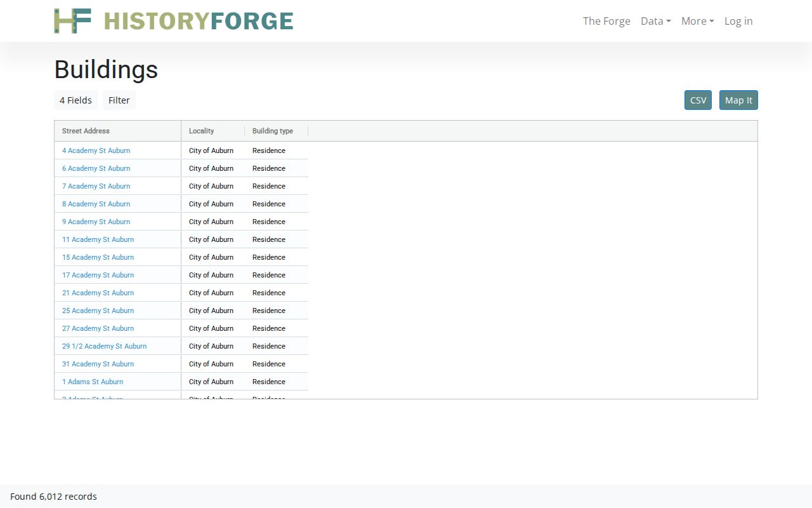Open 21 Academy St Auburn record
812x508 pixels.
[98, 293]
